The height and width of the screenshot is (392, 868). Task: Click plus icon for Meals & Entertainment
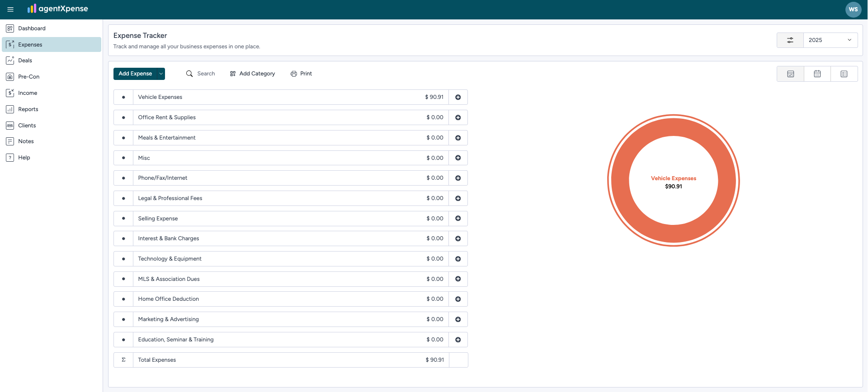tap(458, 138)
